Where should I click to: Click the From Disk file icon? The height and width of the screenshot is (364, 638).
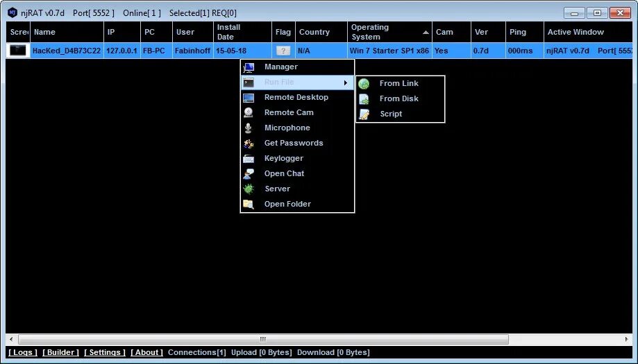(x=364, y=98)
